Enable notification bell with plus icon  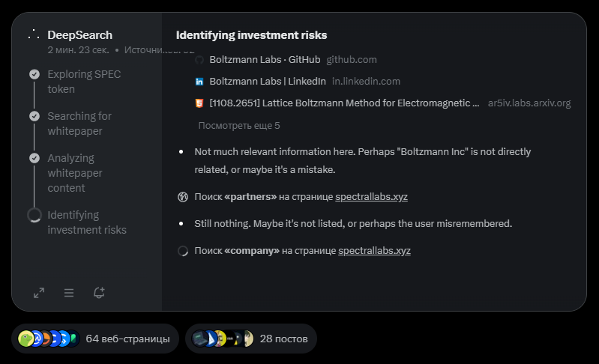pos(99,293)
